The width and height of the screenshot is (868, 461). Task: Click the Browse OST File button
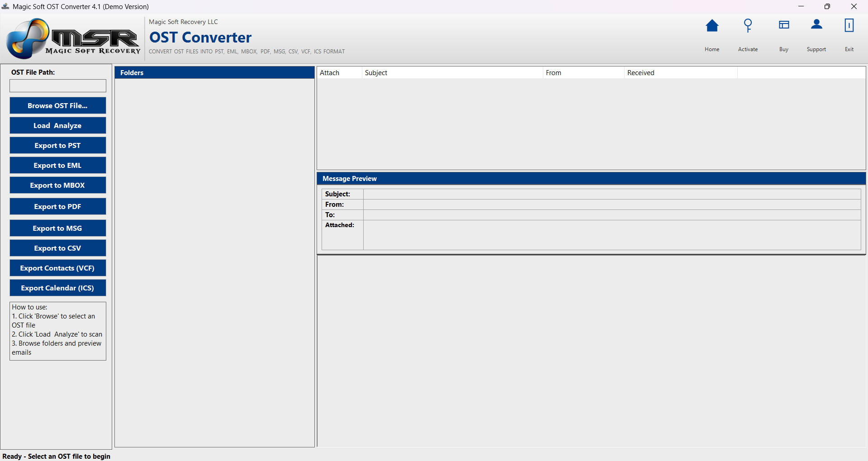click(x=58, y=105)
